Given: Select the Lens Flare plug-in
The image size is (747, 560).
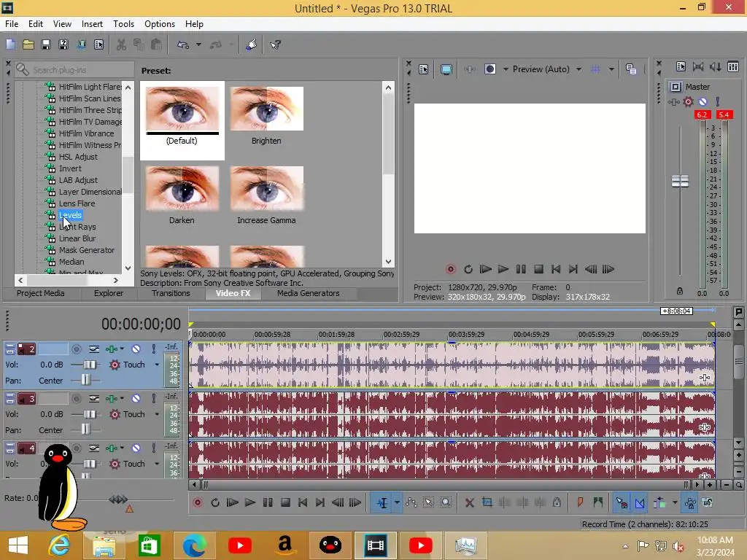Looking at the screenshot, I should pyautogui.click(x=77, y=203).
